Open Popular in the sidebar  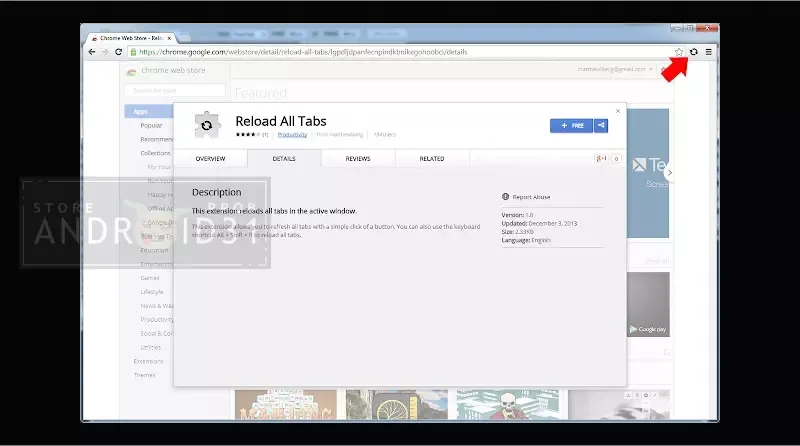[x=152, y=126]
